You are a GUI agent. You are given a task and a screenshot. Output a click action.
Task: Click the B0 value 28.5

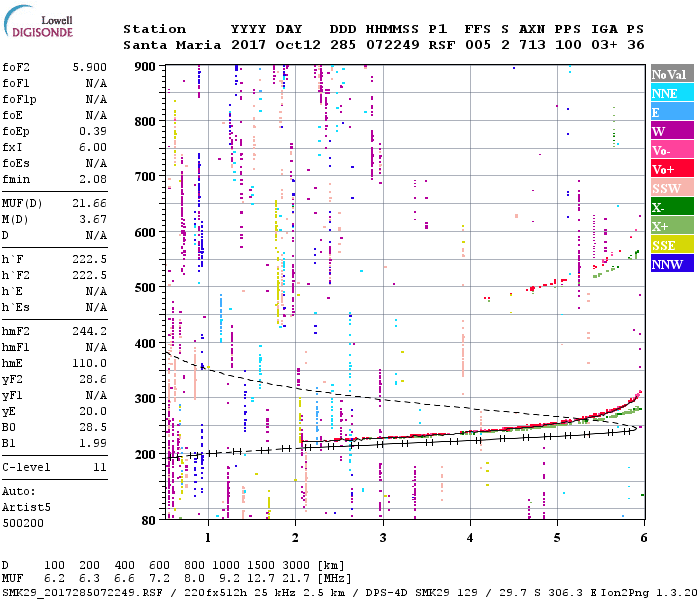click(93, 427)
